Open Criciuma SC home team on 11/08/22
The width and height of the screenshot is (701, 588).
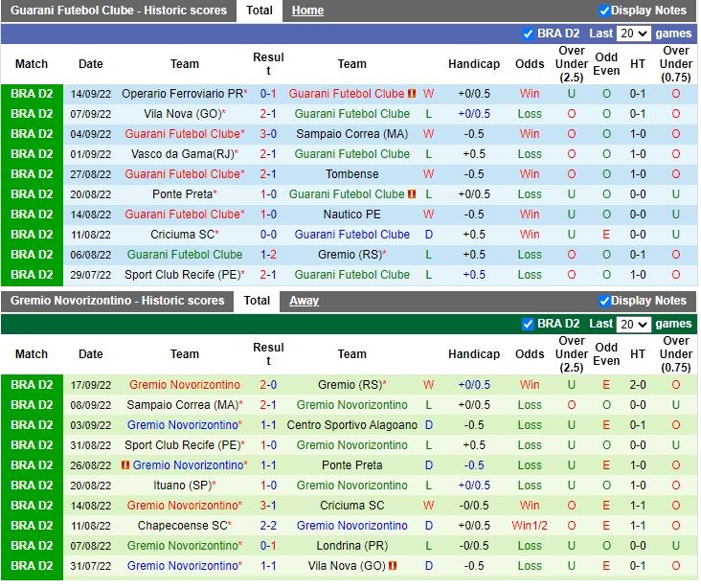click(182, 235)
